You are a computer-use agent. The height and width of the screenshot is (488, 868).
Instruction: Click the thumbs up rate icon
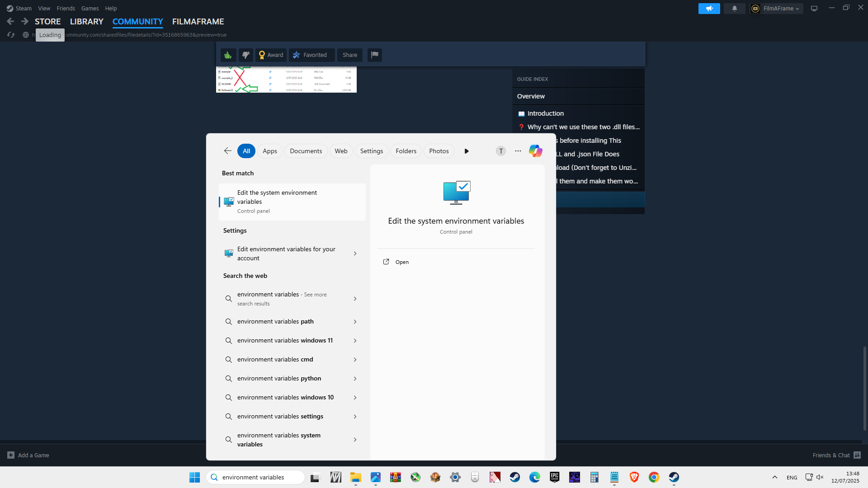228,55
